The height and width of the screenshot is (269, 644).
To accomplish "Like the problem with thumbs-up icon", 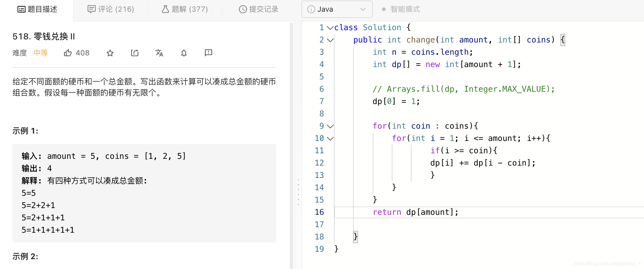I will click(68, 53).
